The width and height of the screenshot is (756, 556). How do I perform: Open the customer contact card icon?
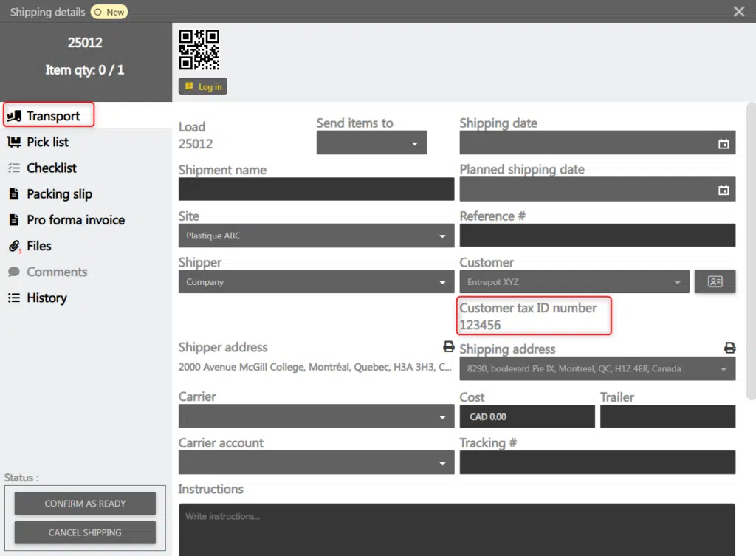click(x=715, y=282)
